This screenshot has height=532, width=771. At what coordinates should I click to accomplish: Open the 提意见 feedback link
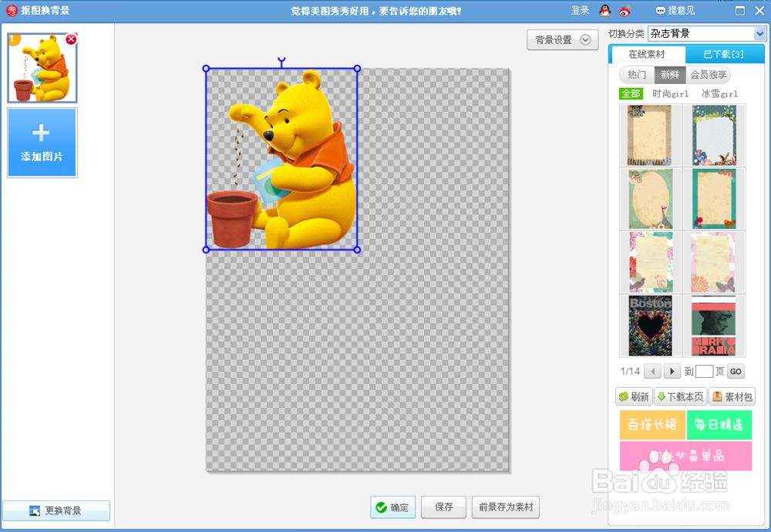pyautogui.click(x=675, y=10)
